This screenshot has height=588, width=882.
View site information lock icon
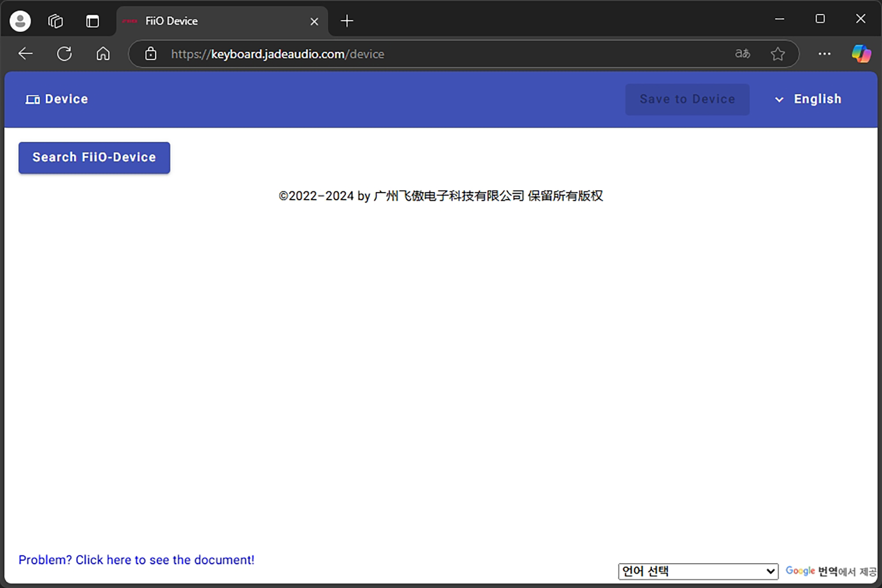(151, 54)
